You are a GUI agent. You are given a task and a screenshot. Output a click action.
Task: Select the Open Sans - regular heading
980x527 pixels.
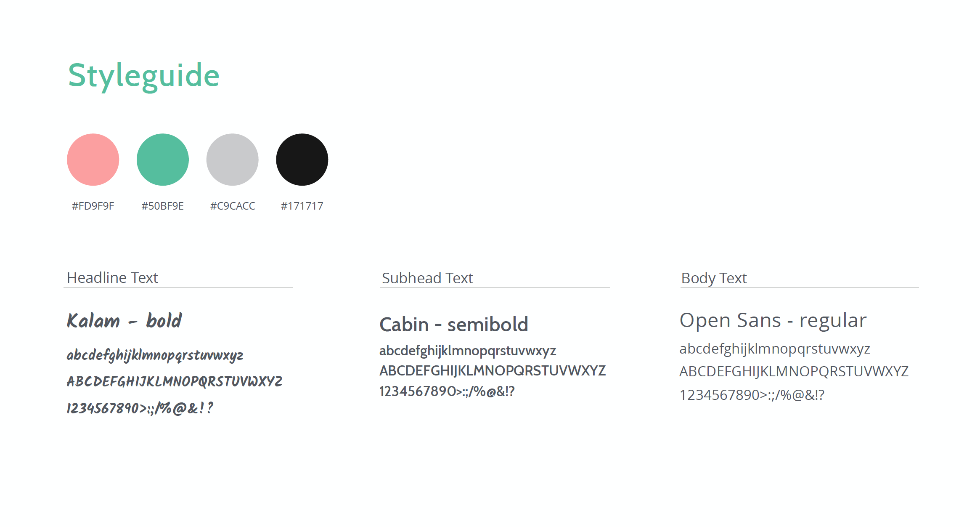click(773, 320)
